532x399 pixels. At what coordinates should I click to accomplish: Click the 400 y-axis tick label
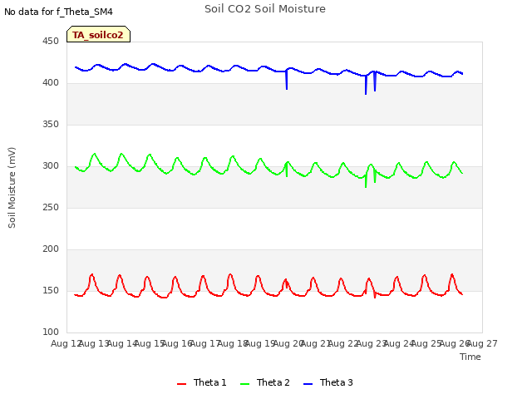pos(51,83)
